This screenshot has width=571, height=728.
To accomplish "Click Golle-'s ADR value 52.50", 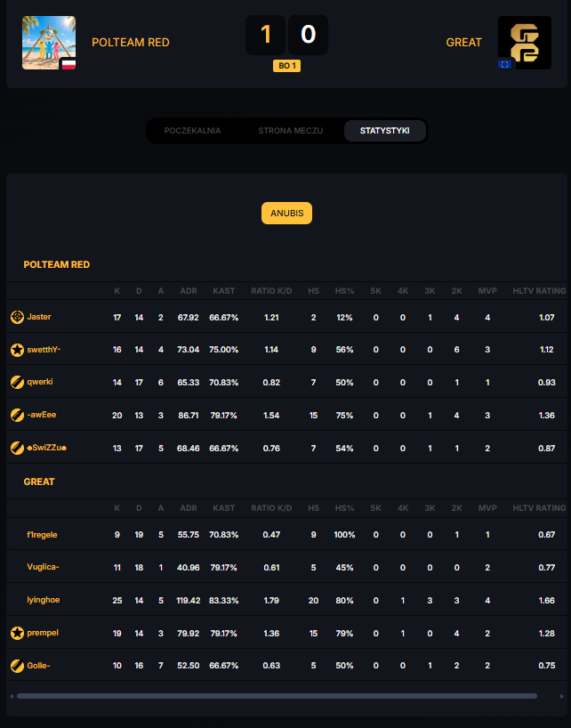I will click(189, 666).
